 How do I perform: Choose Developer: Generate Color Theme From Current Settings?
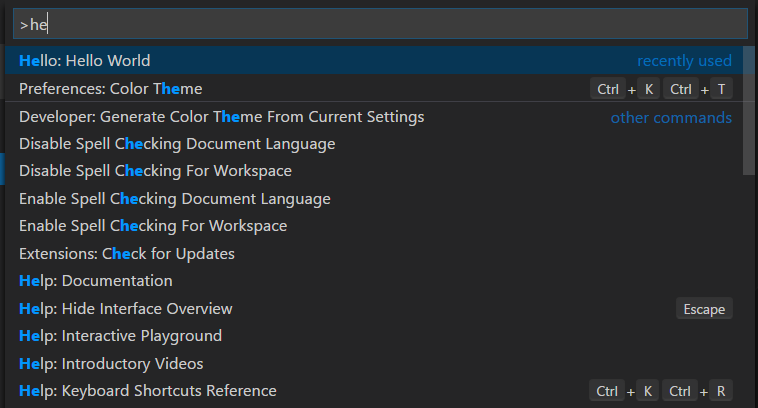point(221,117)
